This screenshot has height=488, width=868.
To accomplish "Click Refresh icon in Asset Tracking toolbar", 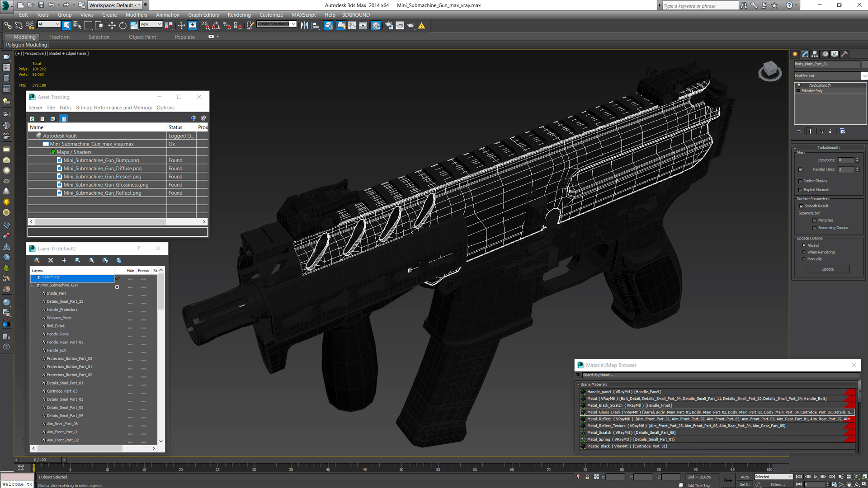I will (32, 118).
